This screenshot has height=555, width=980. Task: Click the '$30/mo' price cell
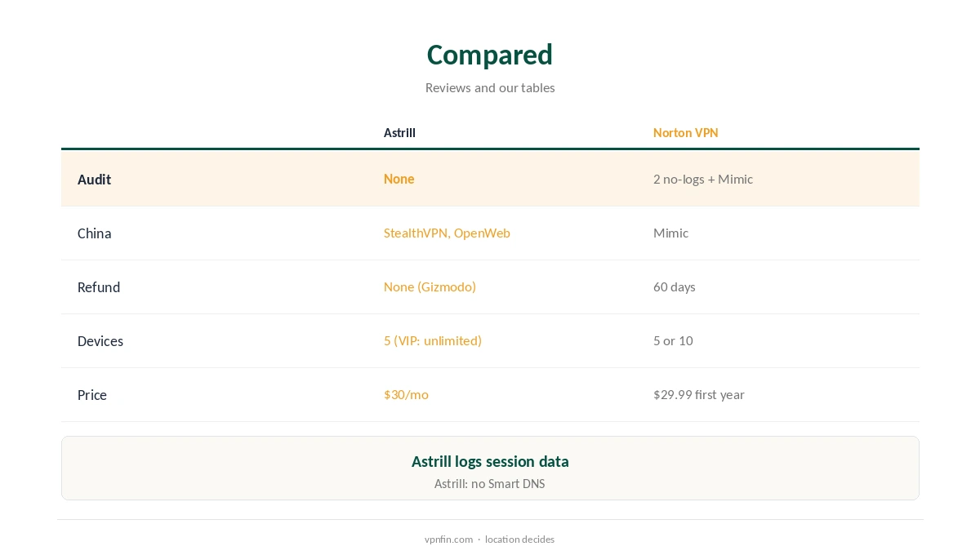(406, 394)
